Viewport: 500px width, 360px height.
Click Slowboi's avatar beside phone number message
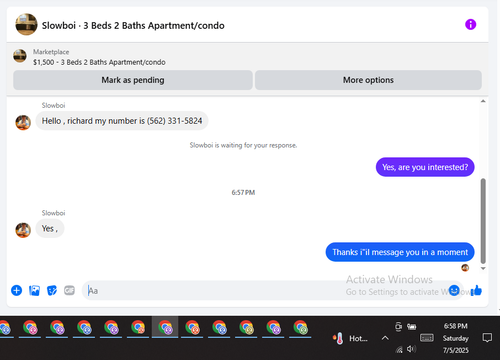(23, 122)
